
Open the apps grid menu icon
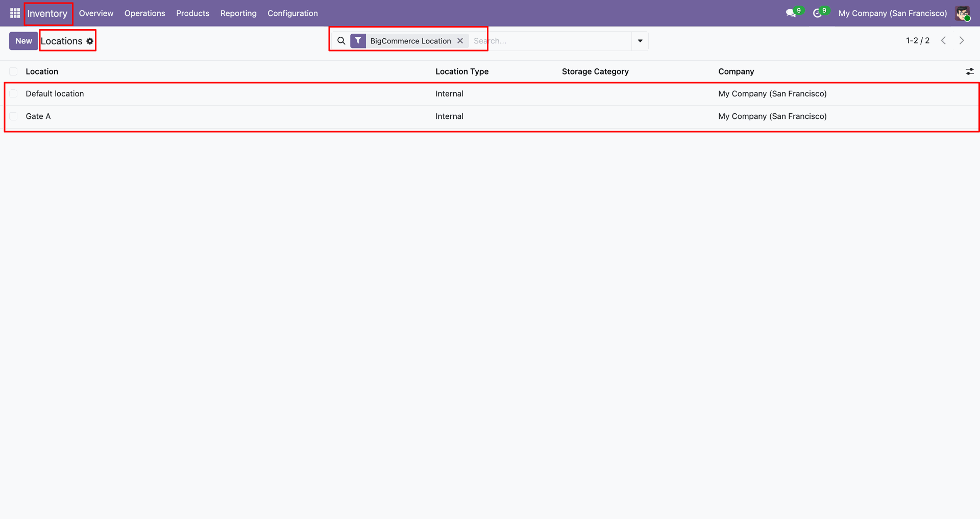pos(15,13)
